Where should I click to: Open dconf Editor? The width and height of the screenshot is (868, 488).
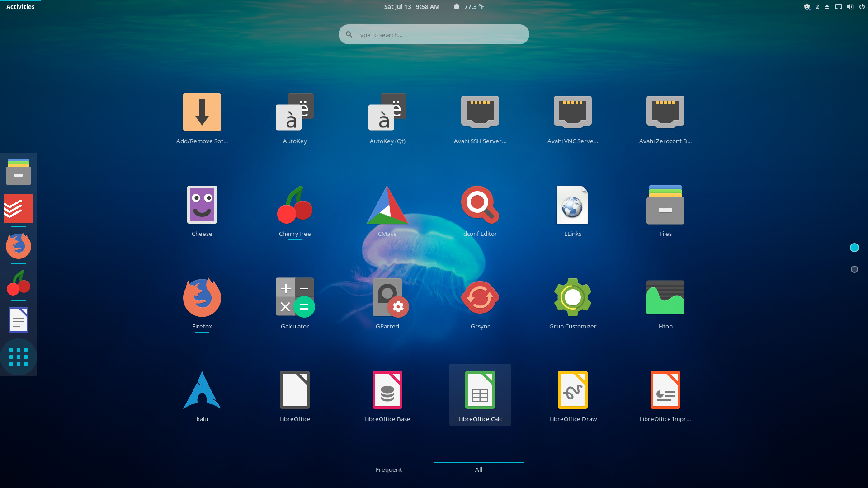[x=480, y=211]
